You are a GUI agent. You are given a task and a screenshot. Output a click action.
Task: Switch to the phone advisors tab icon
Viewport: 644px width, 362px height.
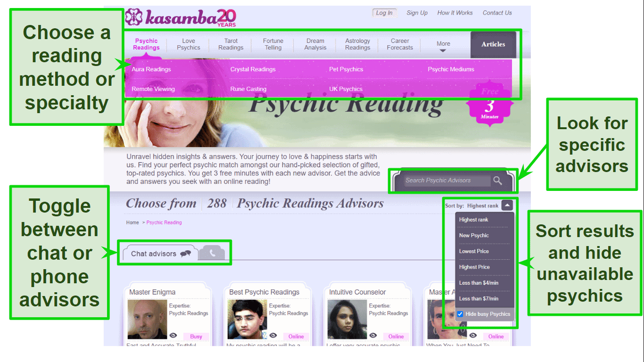coord(212,254)
